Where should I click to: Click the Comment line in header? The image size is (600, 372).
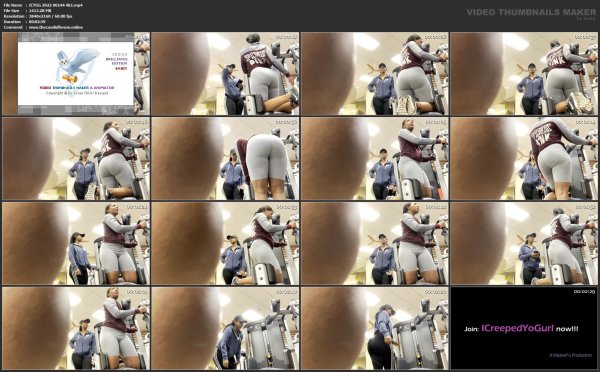pos(43,28)
